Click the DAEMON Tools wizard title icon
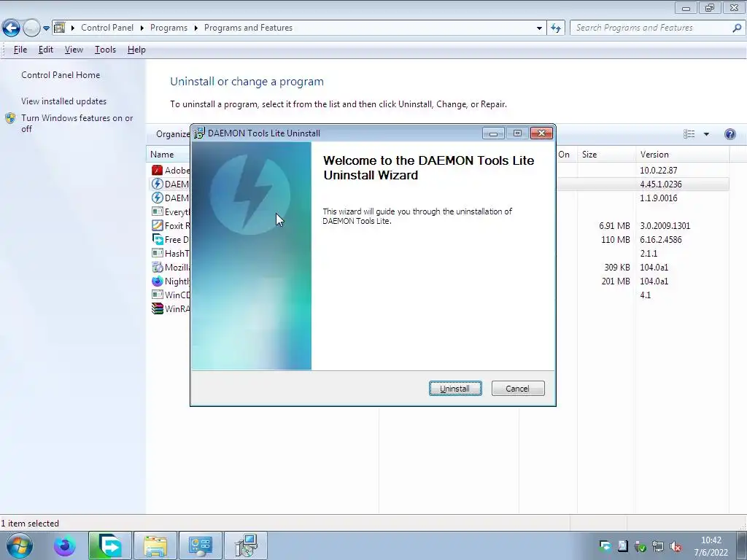 click(200, 133)
